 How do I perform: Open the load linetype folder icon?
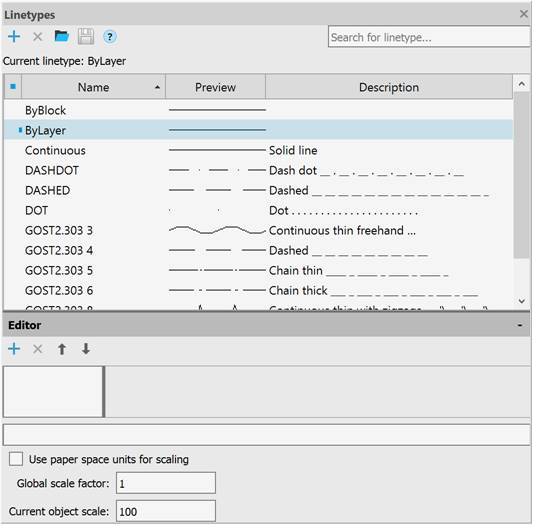[x=62, y=36]
